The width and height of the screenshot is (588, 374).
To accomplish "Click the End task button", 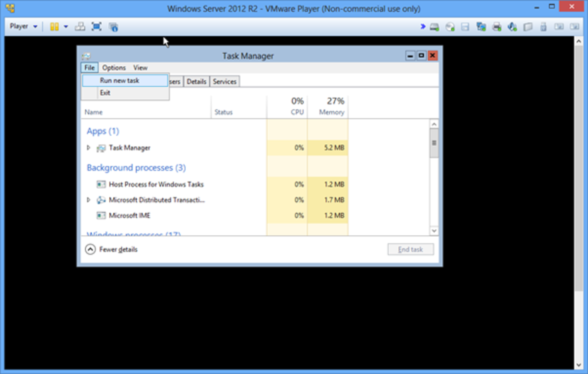I will [411, 249].
